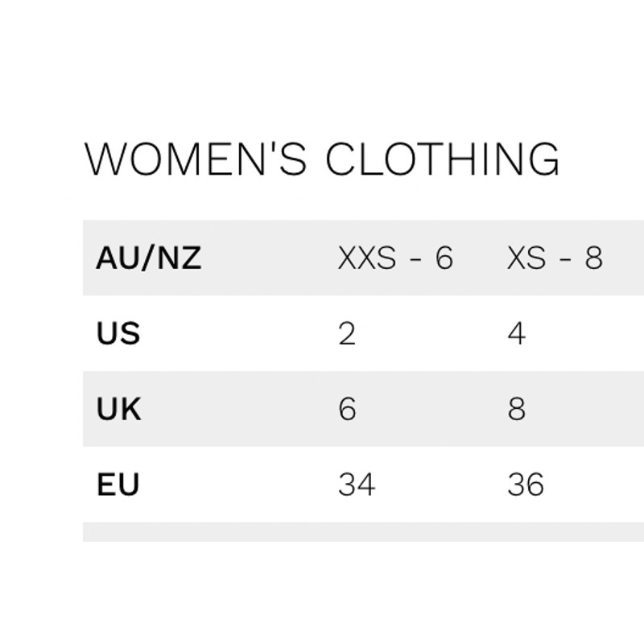
Task: Click the digit 6 beside XXS
Action: pos(444,258)
